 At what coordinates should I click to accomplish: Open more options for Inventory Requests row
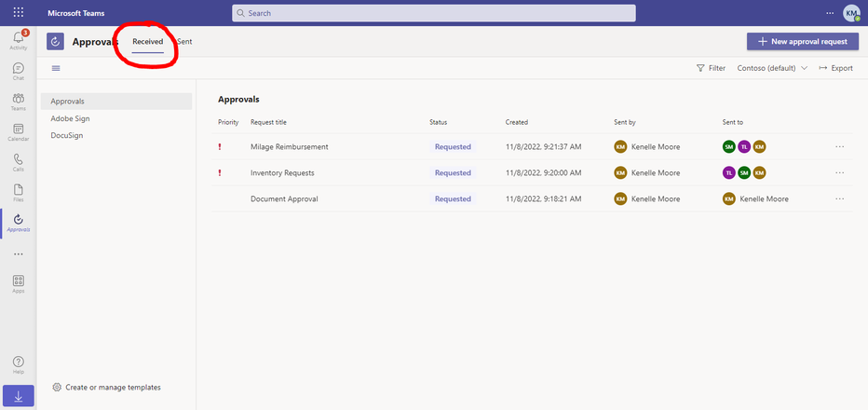(x=840, y=173)
